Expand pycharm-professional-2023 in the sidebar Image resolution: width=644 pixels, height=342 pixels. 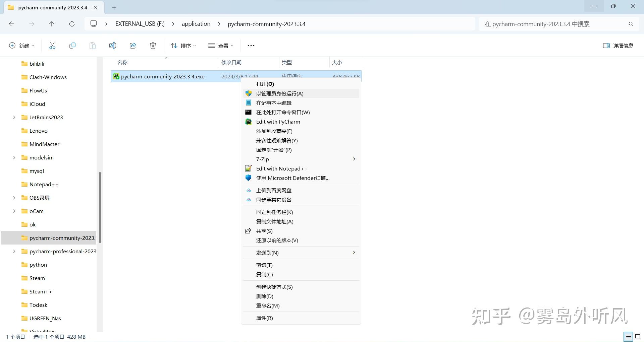pyautogui.click(x=14, y=251)
